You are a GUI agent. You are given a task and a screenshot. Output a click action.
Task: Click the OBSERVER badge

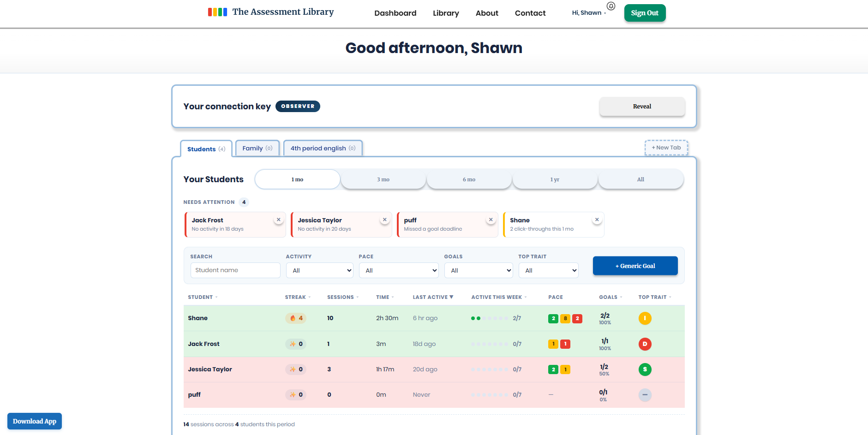click(298, 106)
